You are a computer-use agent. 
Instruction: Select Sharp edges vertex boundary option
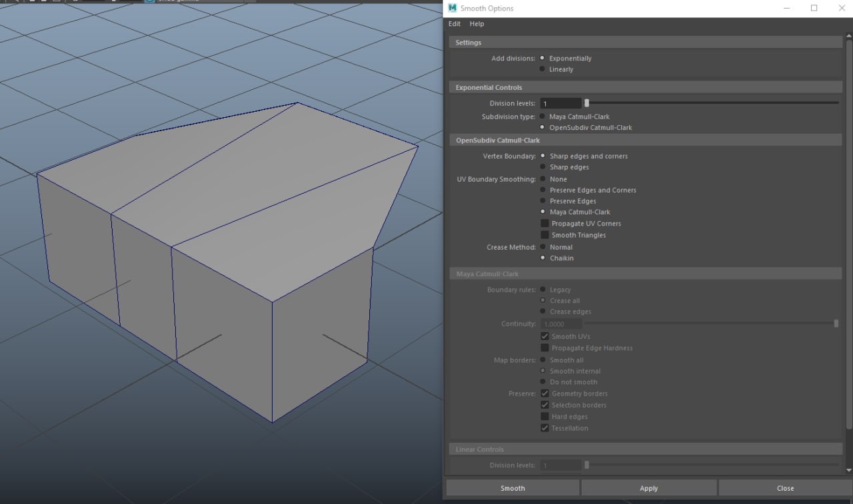(542, 167)
